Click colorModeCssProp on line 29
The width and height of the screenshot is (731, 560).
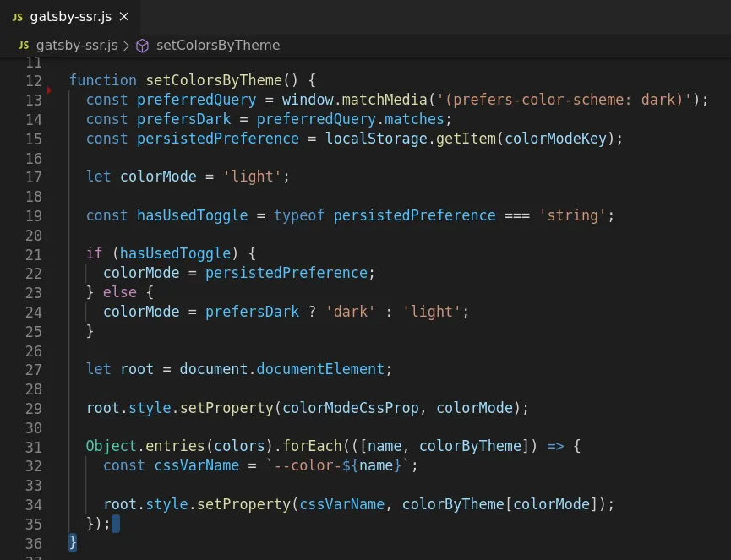(351, 408)
